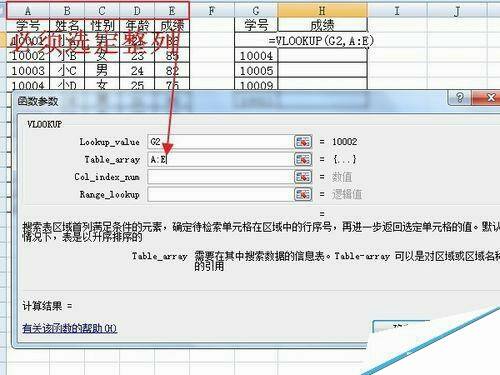
Task: Click into the Col_index_num input field
Action: 220,177
